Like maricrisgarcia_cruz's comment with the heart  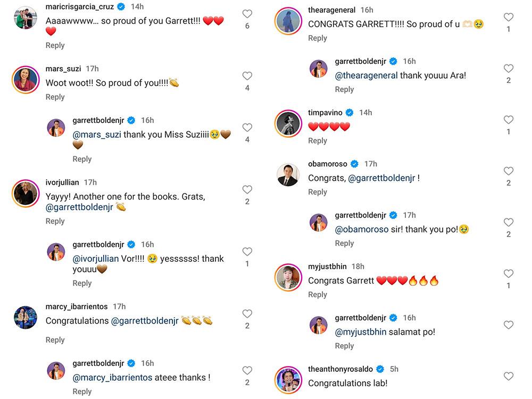[247, 14]
